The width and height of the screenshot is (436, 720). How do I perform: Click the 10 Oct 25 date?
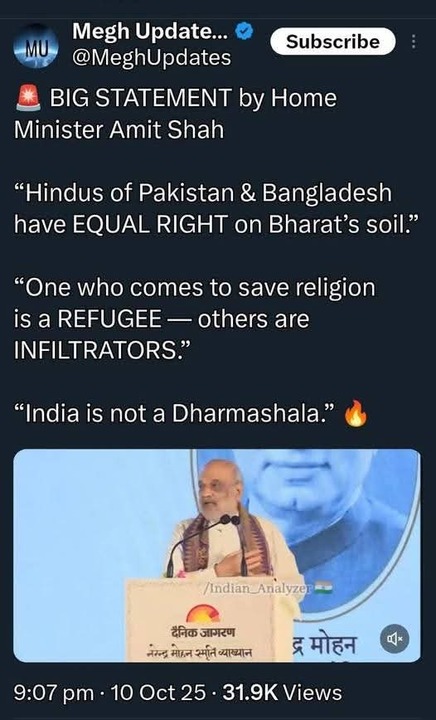pos(158,692)
